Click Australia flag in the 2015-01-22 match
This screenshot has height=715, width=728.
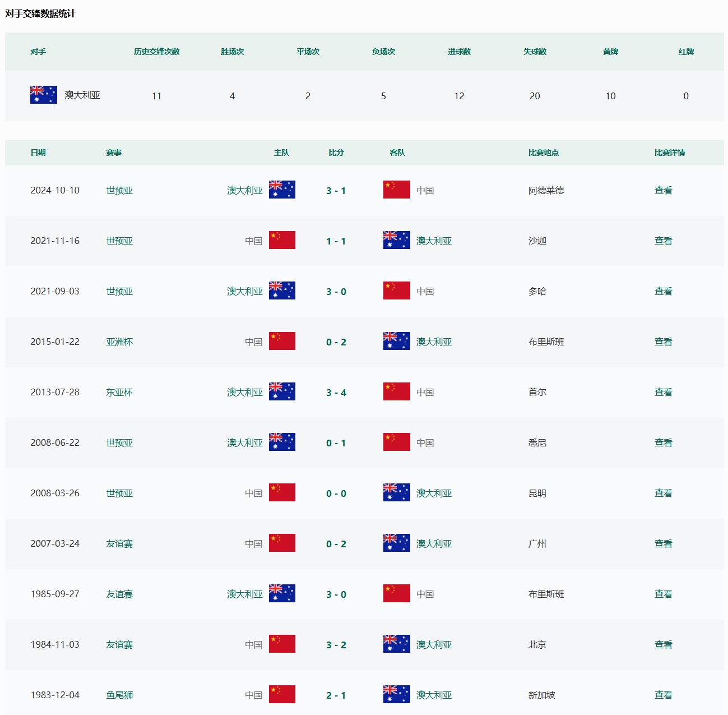click(x=396, y=341)
